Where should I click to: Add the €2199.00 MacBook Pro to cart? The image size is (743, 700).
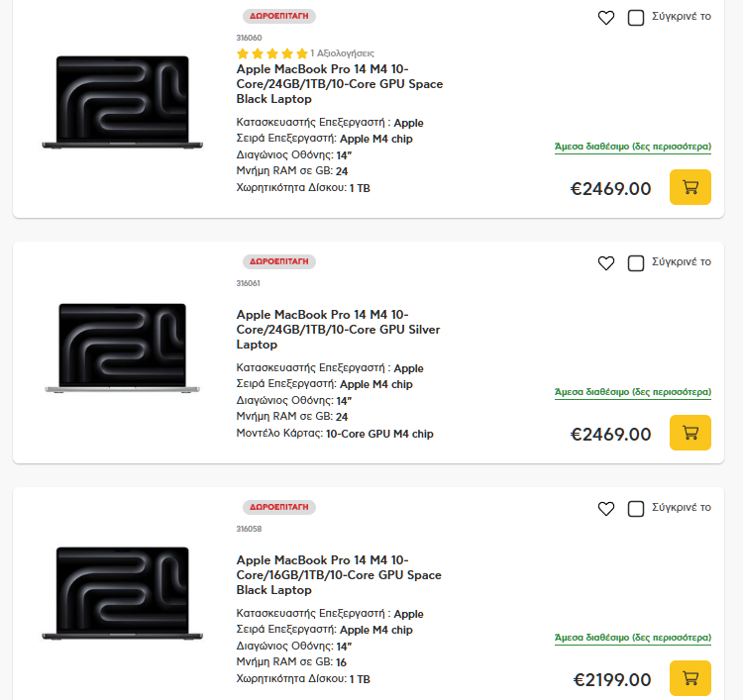(x=690, y=678)
